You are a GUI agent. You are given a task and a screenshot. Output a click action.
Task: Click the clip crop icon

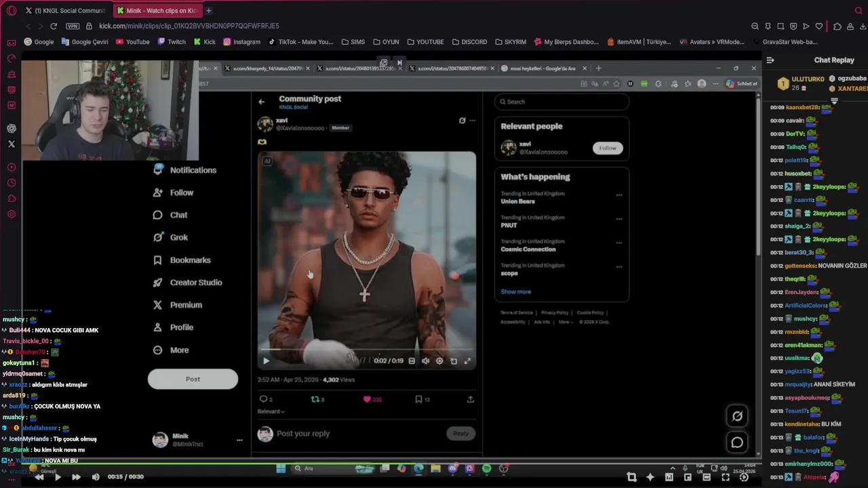point(631,477)
